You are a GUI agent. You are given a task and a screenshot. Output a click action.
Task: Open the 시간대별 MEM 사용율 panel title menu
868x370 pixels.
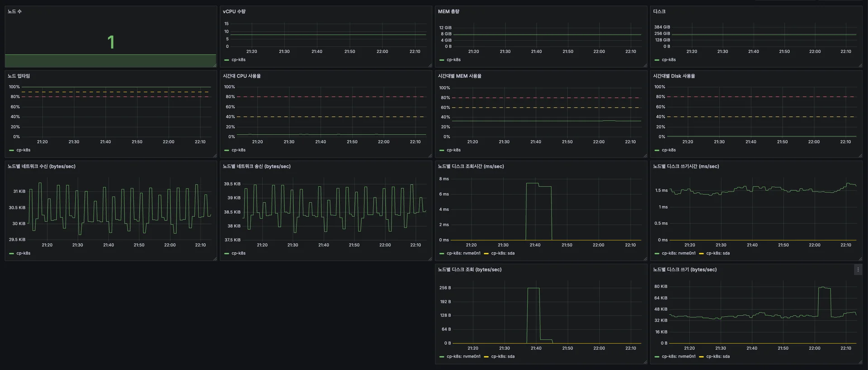click(459, 76)
